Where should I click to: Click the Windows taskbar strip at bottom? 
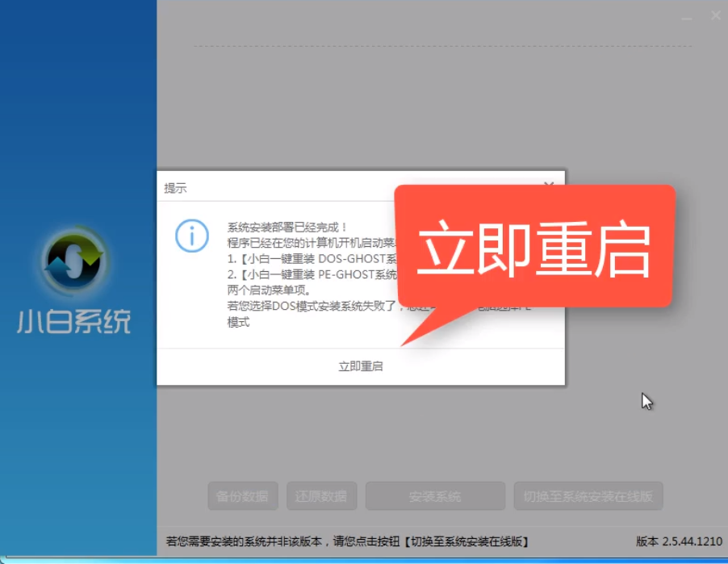[x=363, y=560]
